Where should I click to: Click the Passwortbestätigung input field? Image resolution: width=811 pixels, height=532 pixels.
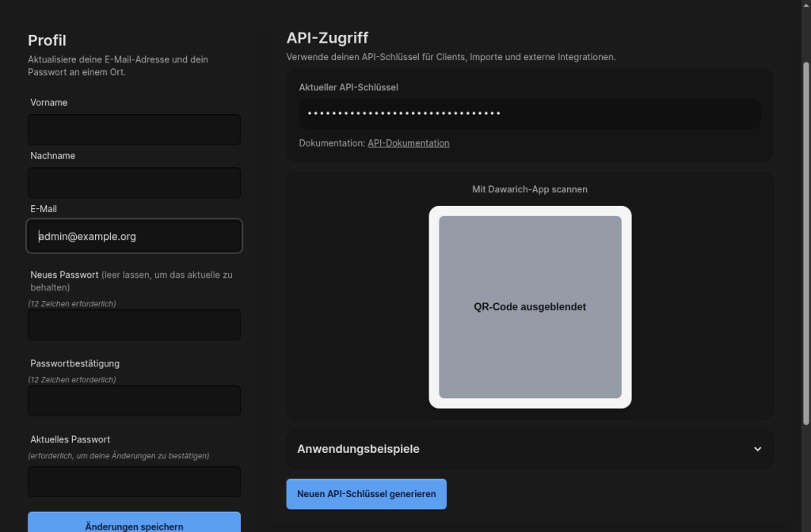tap(134, 401)
